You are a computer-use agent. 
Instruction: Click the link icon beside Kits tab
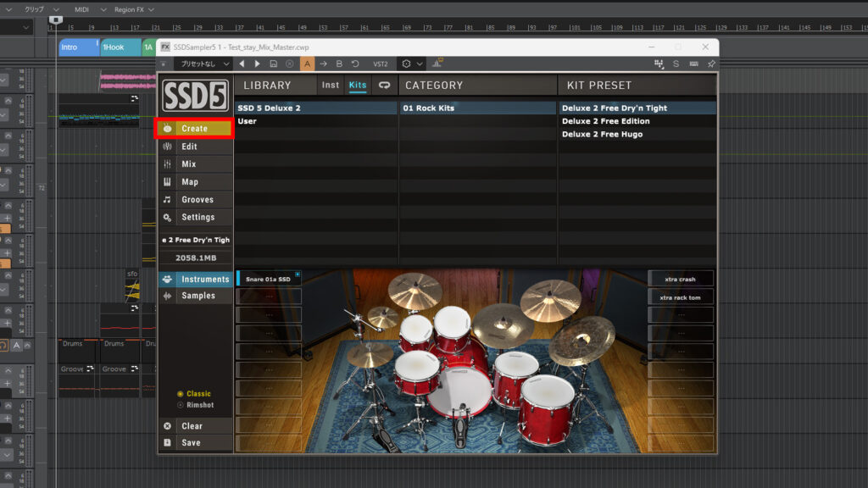click(384, 86)
